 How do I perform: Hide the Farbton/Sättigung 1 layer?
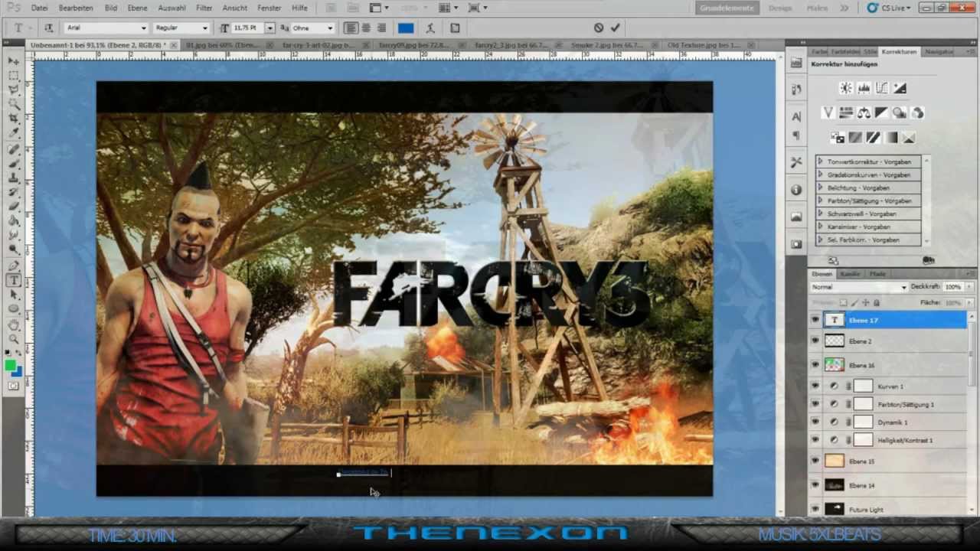(815, 404)
